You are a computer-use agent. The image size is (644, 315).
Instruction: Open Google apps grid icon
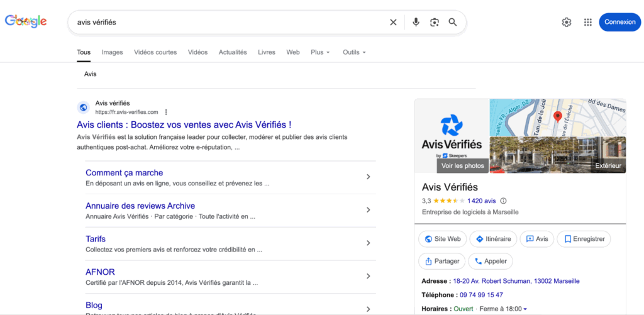(x=588, y=22)
